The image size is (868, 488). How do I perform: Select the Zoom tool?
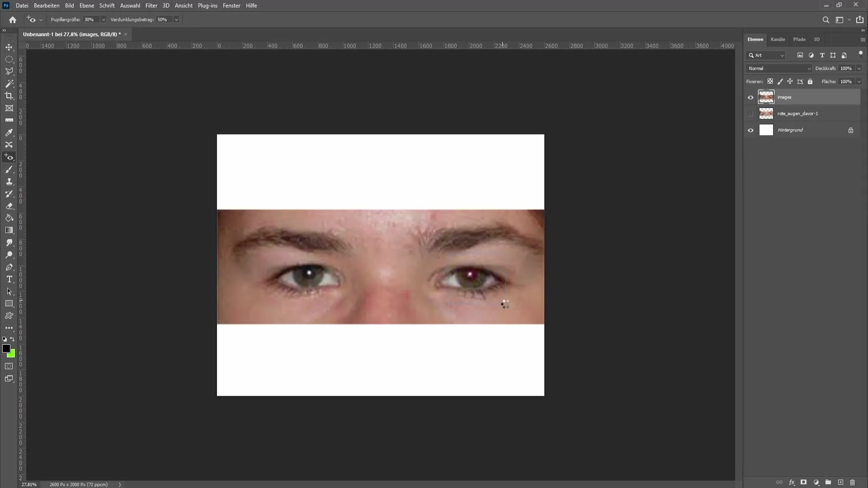coord(9,254)
